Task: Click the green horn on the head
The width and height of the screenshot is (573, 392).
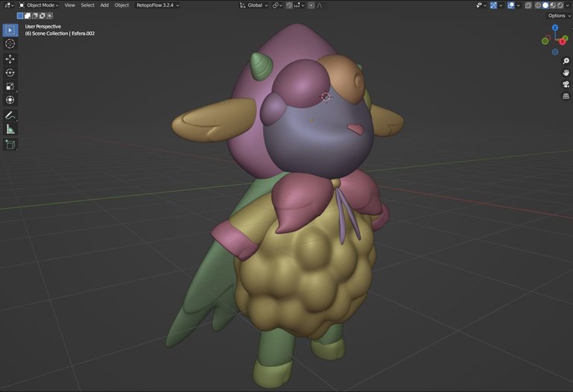Action: point(262,66)
